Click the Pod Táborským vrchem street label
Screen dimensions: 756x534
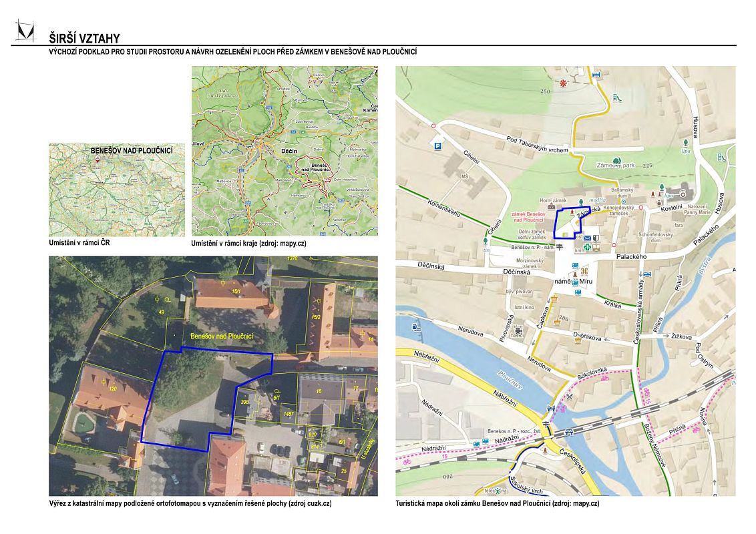coord(537,145)
